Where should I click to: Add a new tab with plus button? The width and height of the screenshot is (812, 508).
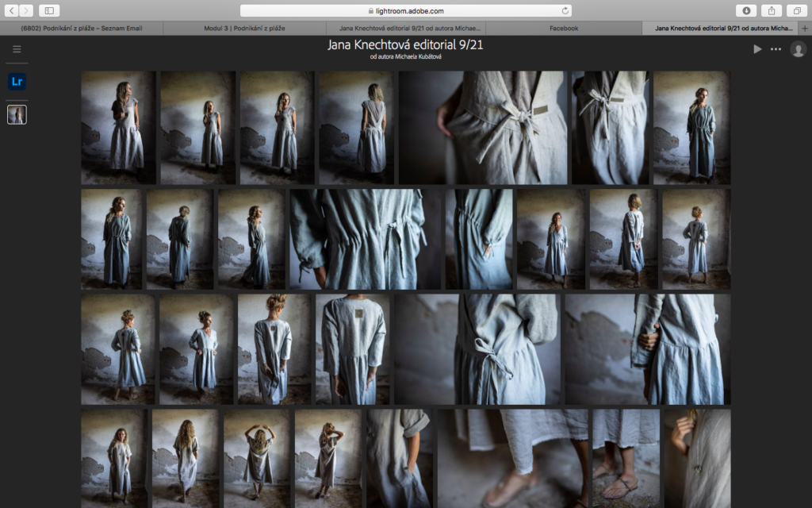(805, 28)
